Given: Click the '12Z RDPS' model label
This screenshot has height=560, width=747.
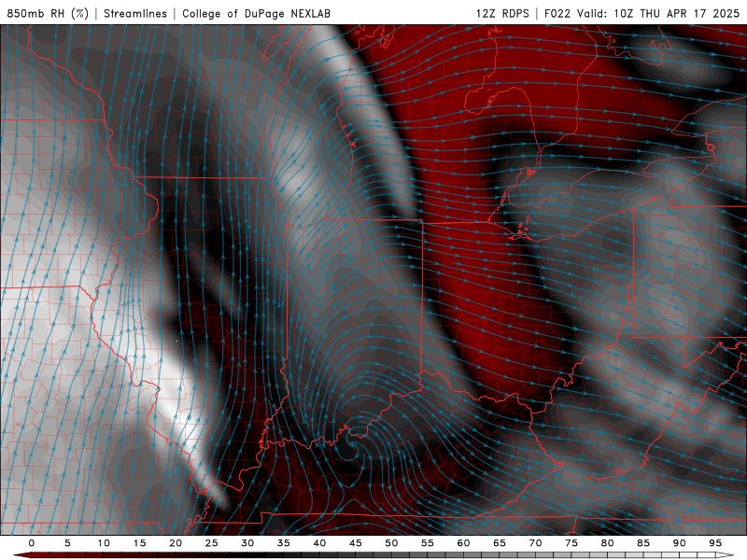Looking at the screenshot, I should pyautogui.click(x=502, y=13).
